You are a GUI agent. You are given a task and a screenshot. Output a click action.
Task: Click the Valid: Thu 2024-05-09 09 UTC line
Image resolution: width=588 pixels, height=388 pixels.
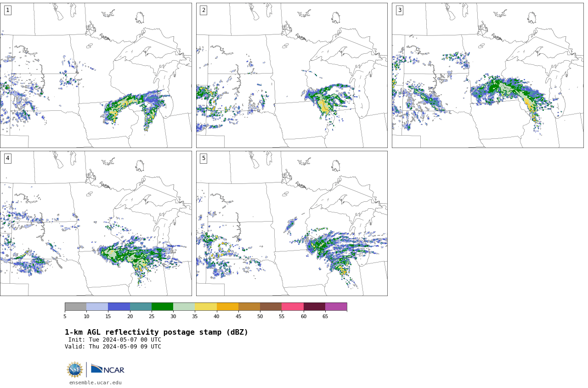(x=113, y=347)
